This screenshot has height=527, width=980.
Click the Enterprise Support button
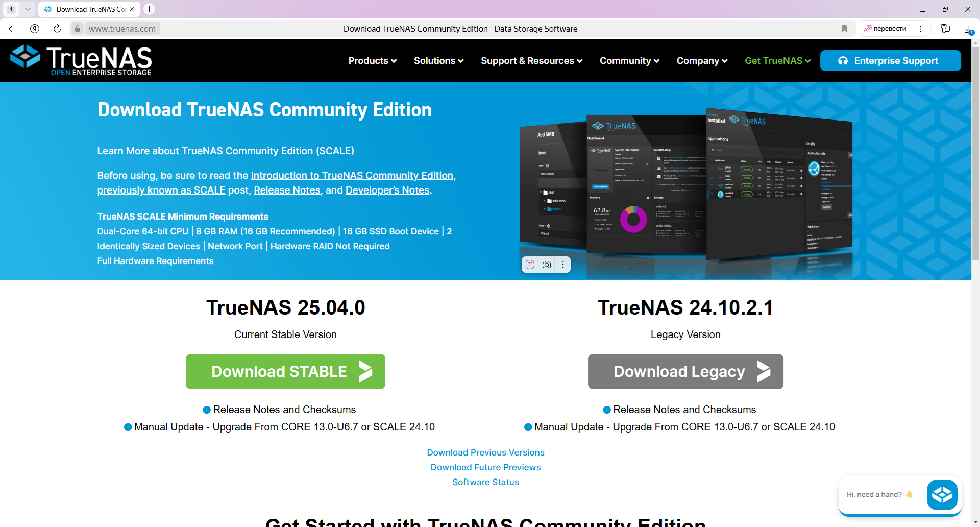[891, 61]
